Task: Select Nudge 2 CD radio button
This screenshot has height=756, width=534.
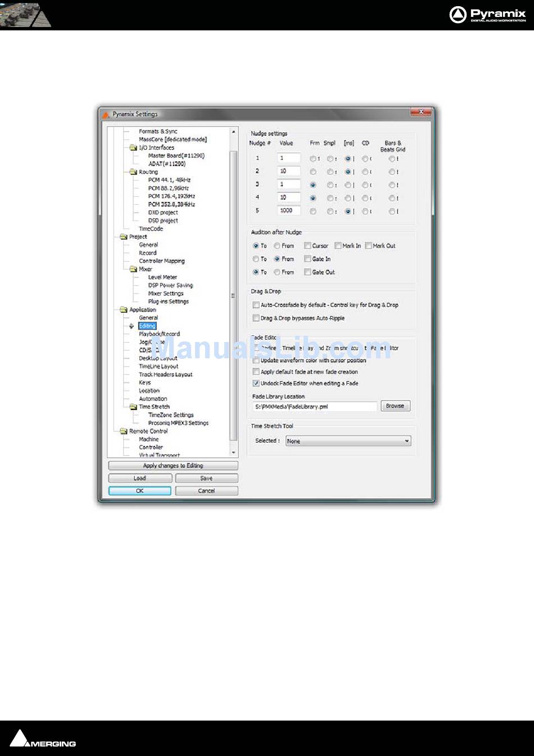Action: pos(365,172)
